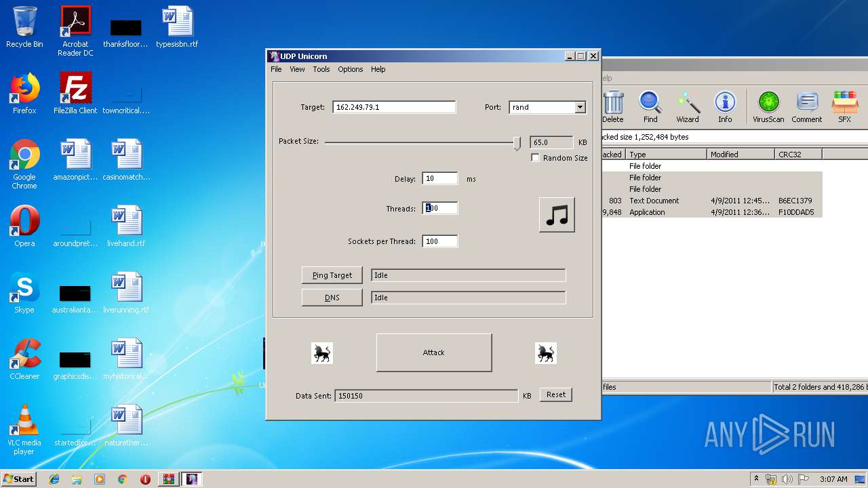Click the Packet Size slider handle
Viewport: 868px width, 488px height.
click(517, 142)
